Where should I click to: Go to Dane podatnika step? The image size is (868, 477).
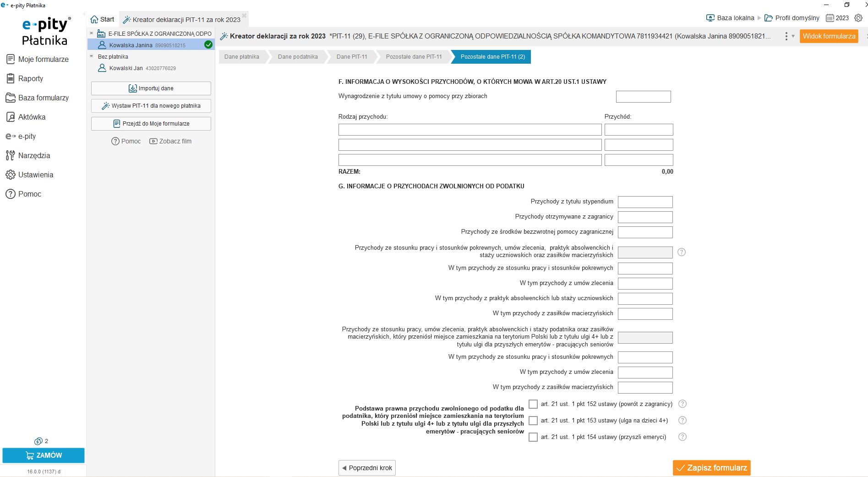click(x=298, y=57)
